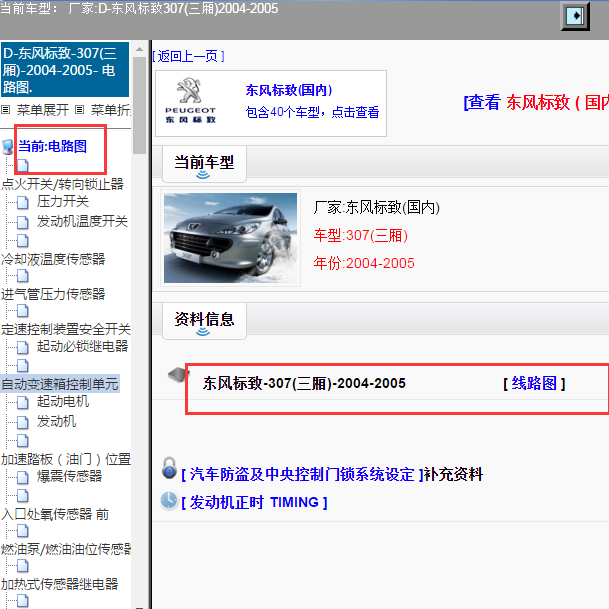
Task: Open the 加热式传感器继电器 tree entry
Action: (59, 584)
